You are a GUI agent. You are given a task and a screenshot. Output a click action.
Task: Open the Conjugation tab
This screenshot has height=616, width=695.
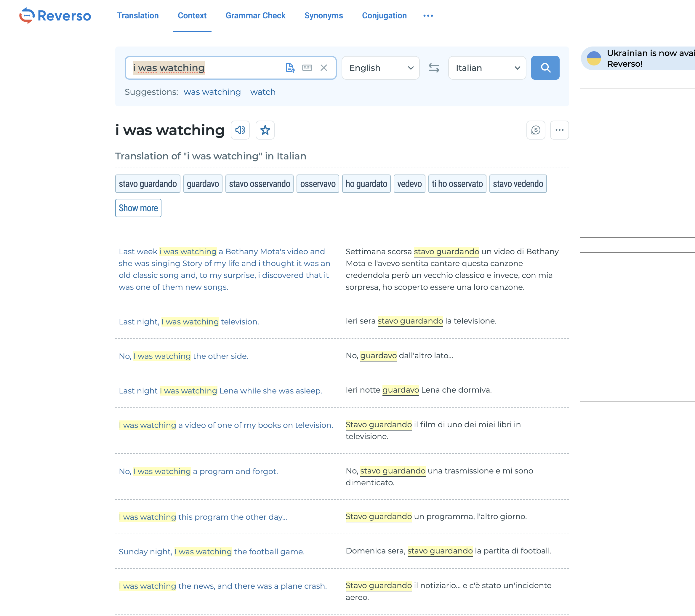[x=384, y=16]
